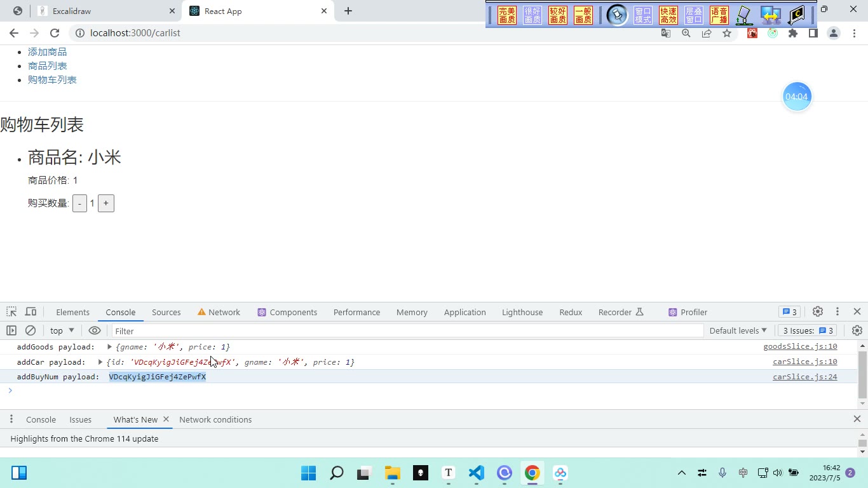
Task: Bookmark this page with the star icon
Action: pos(727,34)
